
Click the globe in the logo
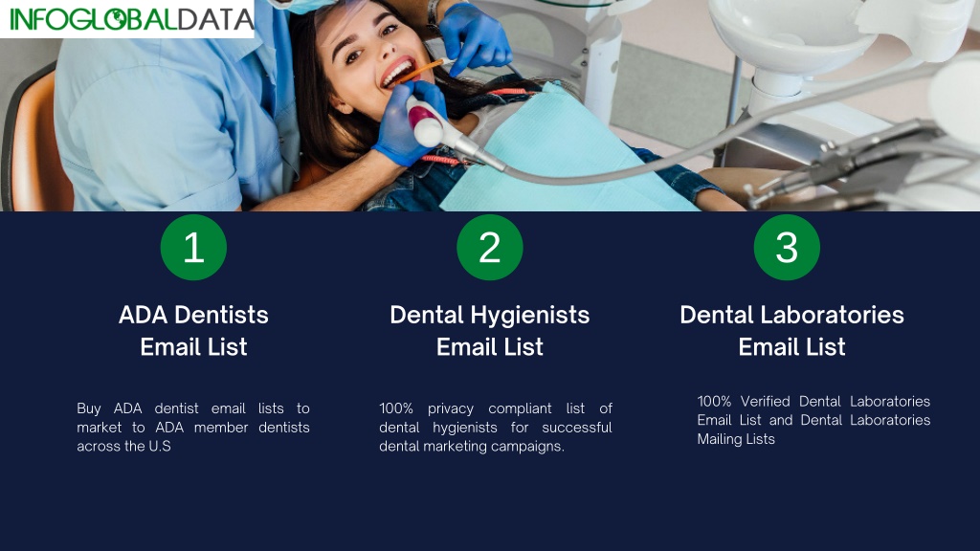pyautogui.click(x=115, y=19)
